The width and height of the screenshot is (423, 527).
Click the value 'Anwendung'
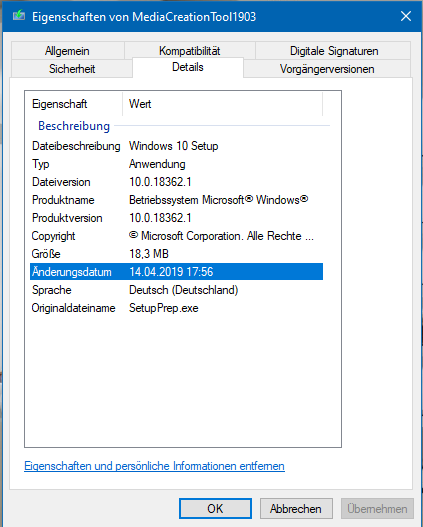(157, 164)
